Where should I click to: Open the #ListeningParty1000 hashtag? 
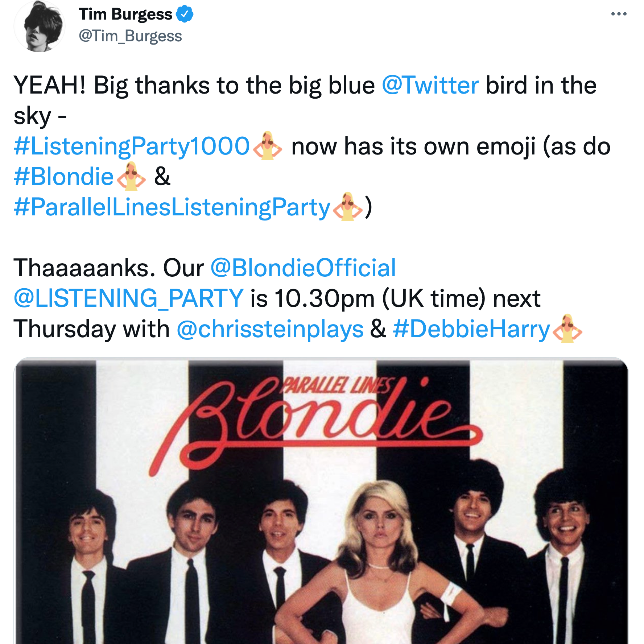click(x=132, y=146)
